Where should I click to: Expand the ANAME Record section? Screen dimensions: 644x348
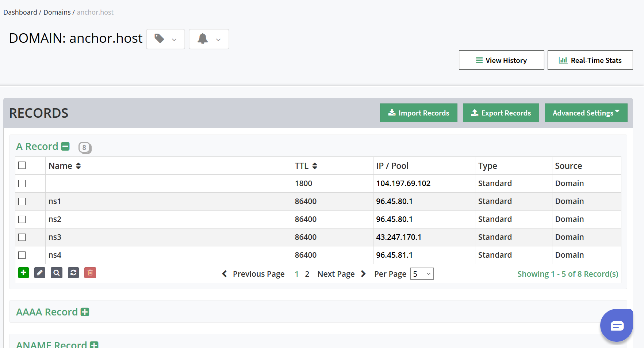tap(94, 344)
